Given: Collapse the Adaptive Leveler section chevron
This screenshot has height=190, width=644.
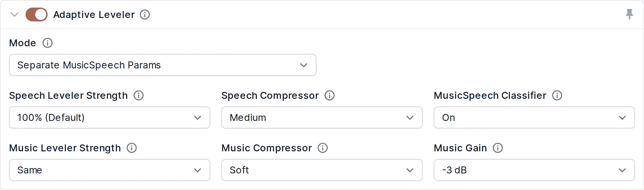Looking at the screenshot, I should click(15, 15).
